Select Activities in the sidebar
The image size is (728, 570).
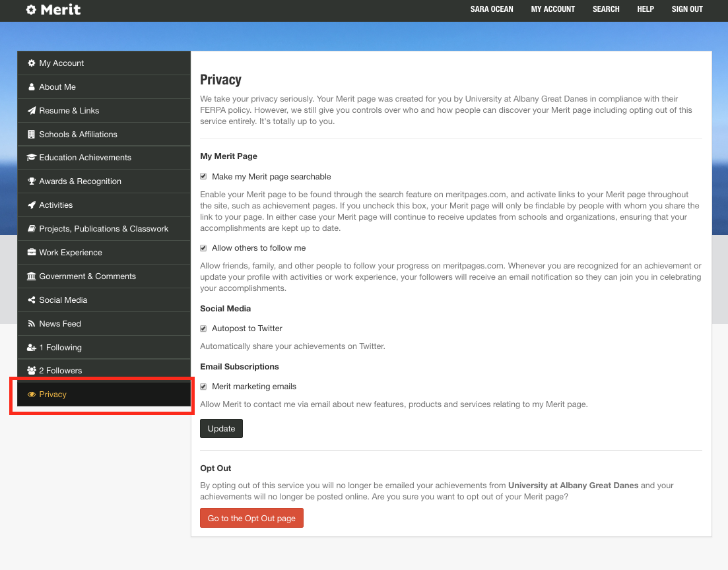[x=104, y=205]
